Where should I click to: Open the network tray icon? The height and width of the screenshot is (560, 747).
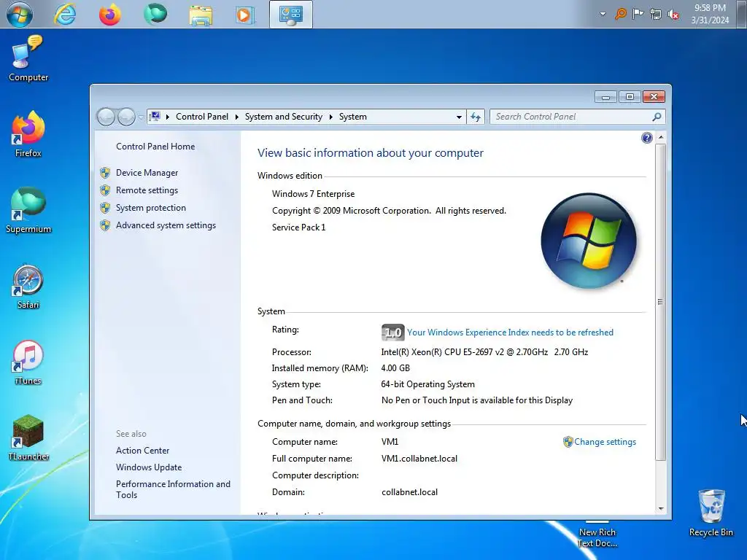tap(656, 14)
